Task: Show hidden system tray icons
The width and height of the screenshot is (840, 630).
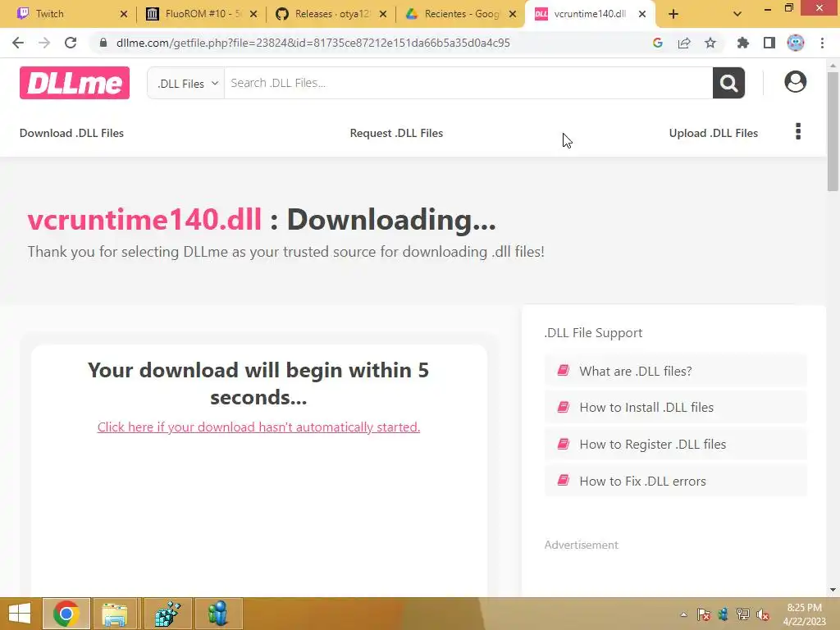Action: [683, 614]
